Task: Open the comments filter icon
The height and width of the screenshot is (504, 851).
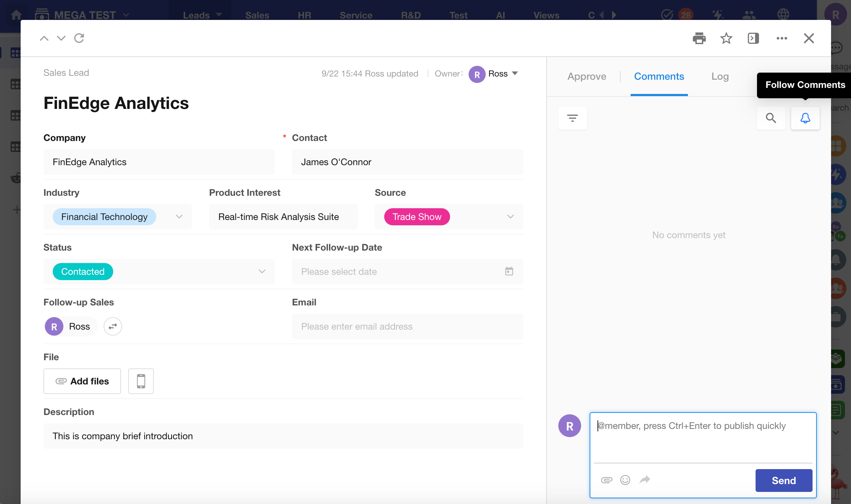Action: [x=572, y=118]
